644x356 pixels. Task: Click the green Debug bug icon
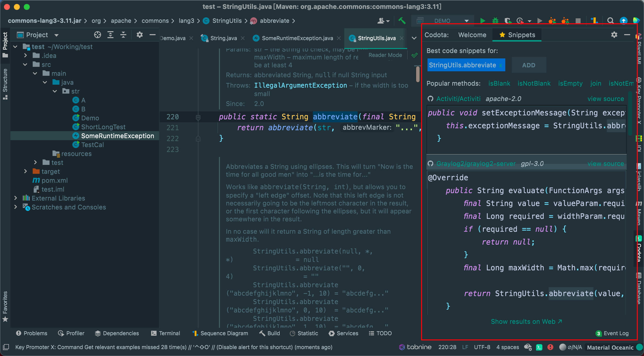[x=495, y=21]
